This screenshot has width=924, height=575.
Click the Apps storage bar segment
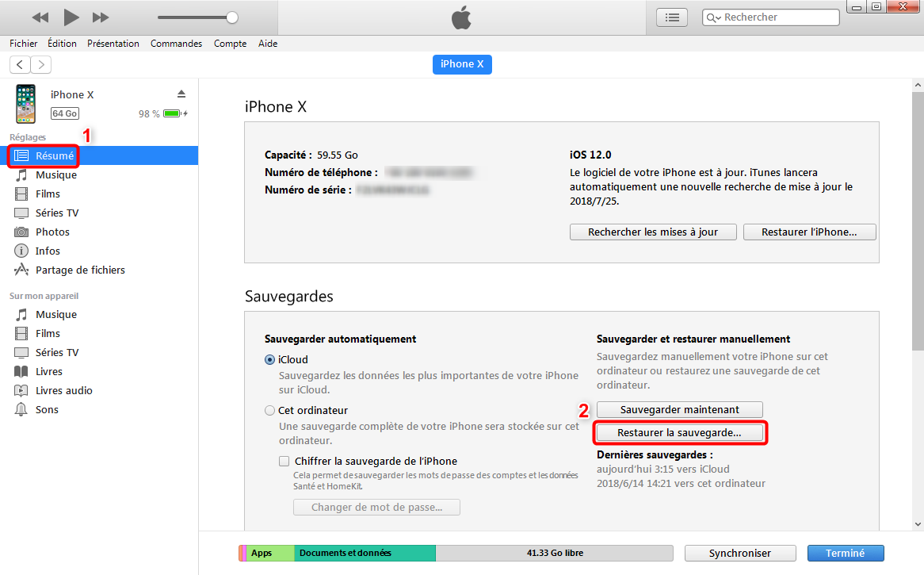point(270,553)
